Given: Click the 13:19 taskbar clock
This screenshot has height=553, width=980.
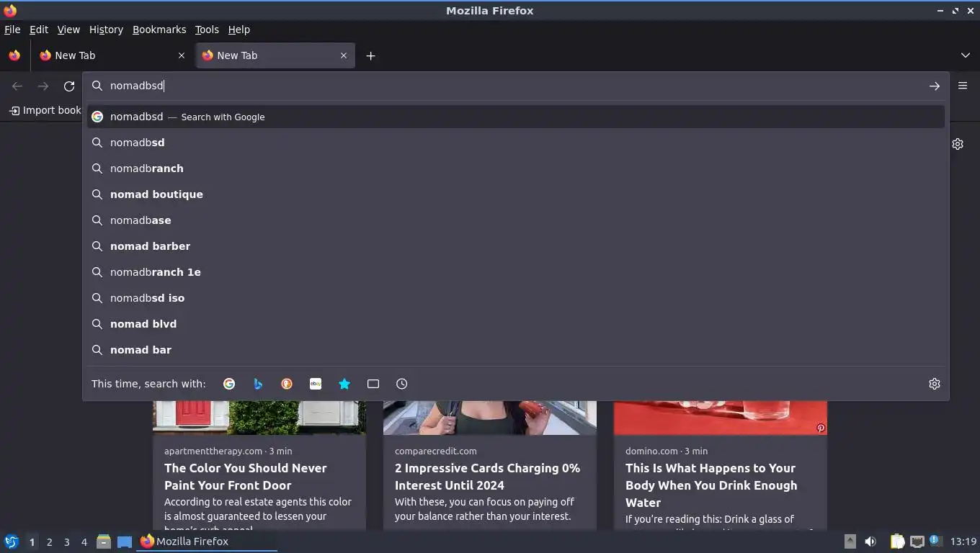Looking at the screenshot, I should coord(963,541).
